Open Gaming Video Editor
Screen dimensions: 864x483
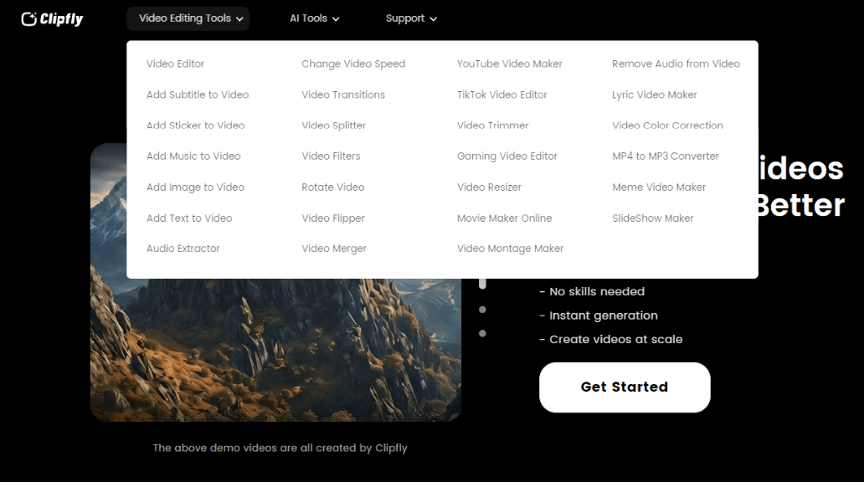(x=507, y=156)
